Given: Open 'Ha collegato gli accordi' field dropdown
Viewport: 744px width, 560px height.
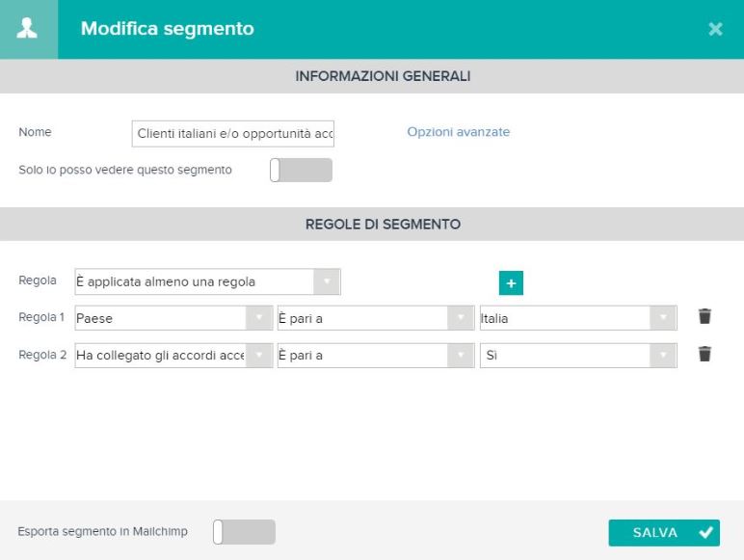Looking at the screenshot, I should tap(173, 356).
